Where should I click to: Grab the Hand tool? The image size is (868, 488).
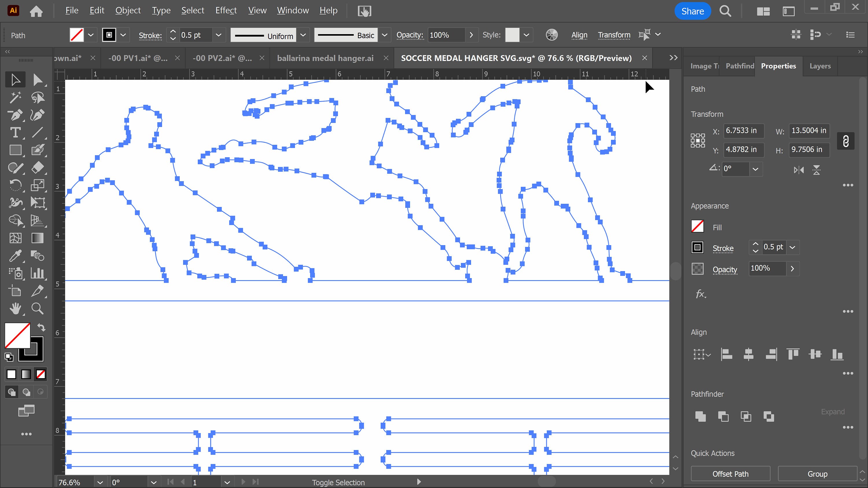[x=16, y=308]
